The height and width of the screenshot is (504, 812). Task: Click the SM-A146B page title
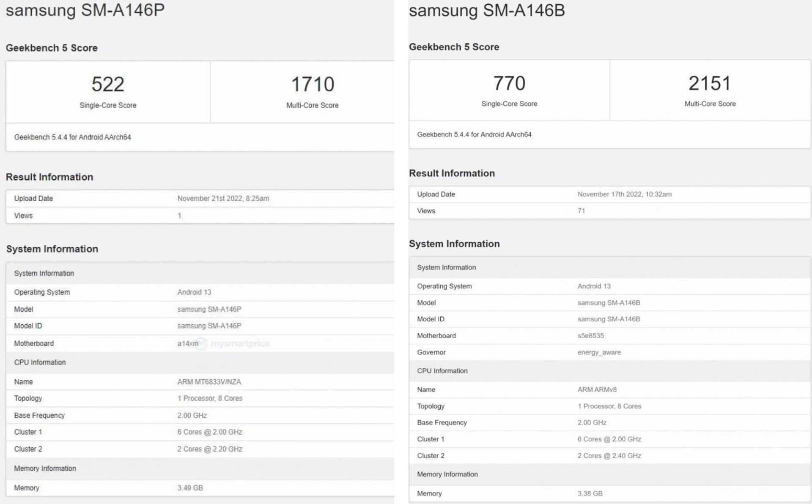487,10
